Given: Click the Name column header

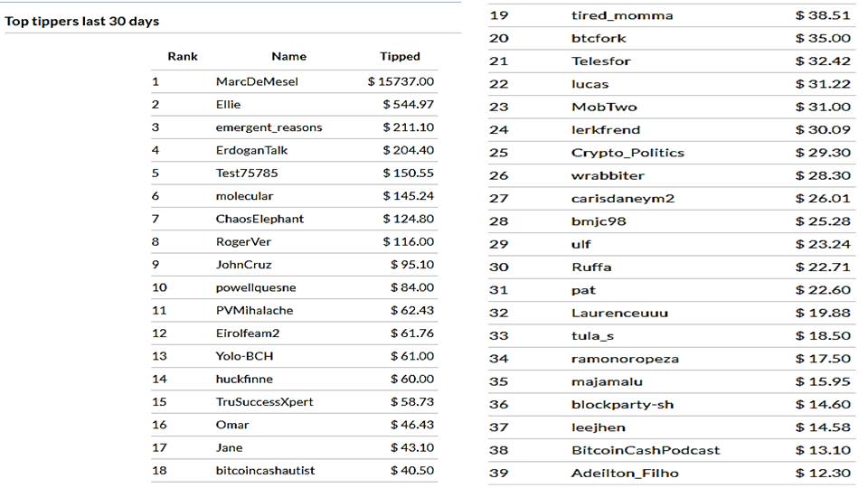Looking at the screenshot, I should pos(289,56).
